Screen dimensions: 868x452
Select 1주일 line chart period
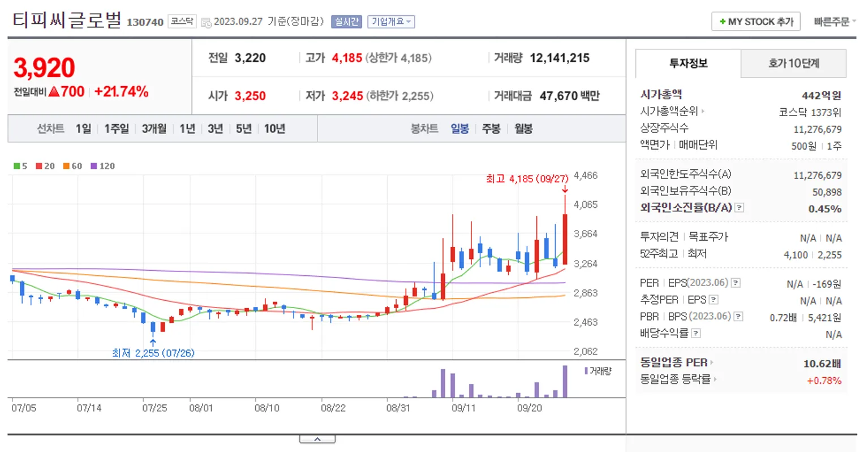[x=117, y=129]
